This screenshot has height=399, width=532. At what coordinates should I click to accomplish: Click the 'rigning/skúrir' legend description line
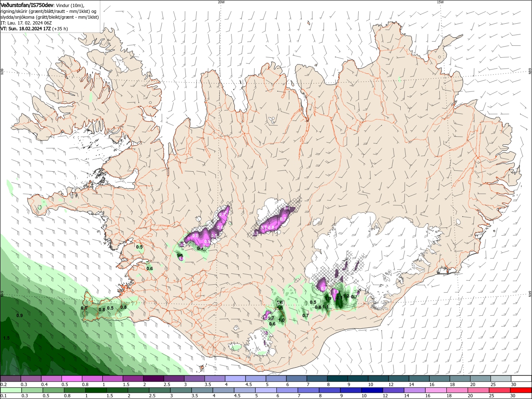49,11
